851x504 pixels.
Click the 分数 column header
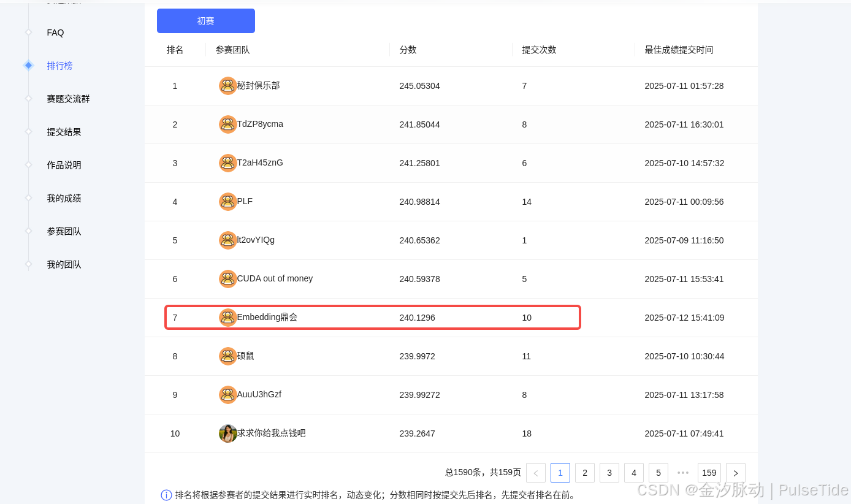[x=408, y=50]
